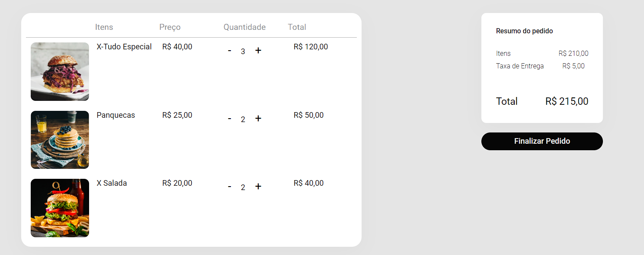Screen dimensions: 644x255
Task: Click the Total column header
Action: [297, 27]
